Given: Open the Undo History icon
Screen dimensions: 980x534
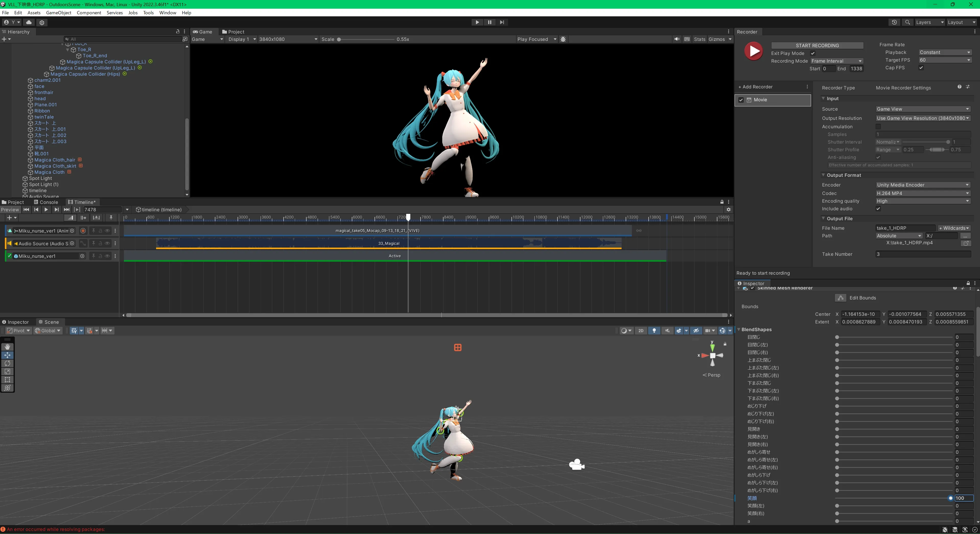Looking at the screenshot, I should pyautogui.click(x=894, y=22).
